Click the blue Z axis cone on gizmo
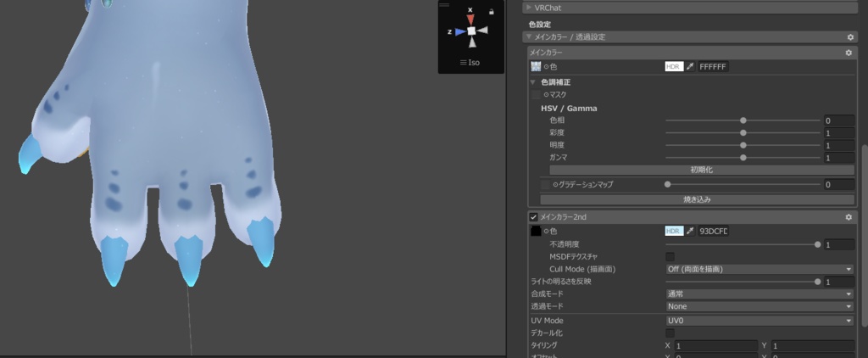 tap(460, 31)
